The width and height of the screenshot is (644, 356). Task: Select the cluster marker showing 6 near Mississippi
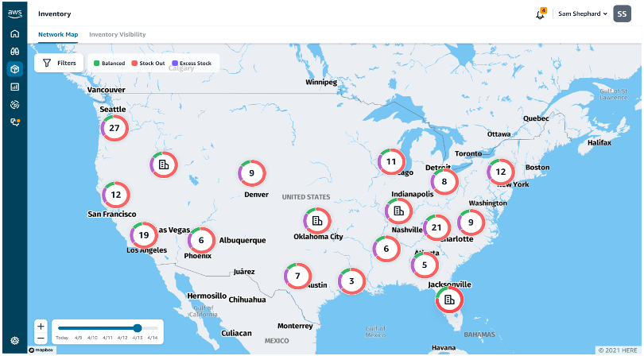(x=386, y=249)
